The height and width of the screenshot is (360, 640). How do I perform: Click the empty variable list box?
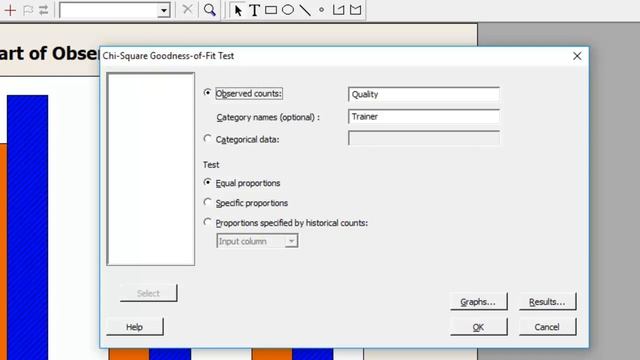(x=151, y=169)
